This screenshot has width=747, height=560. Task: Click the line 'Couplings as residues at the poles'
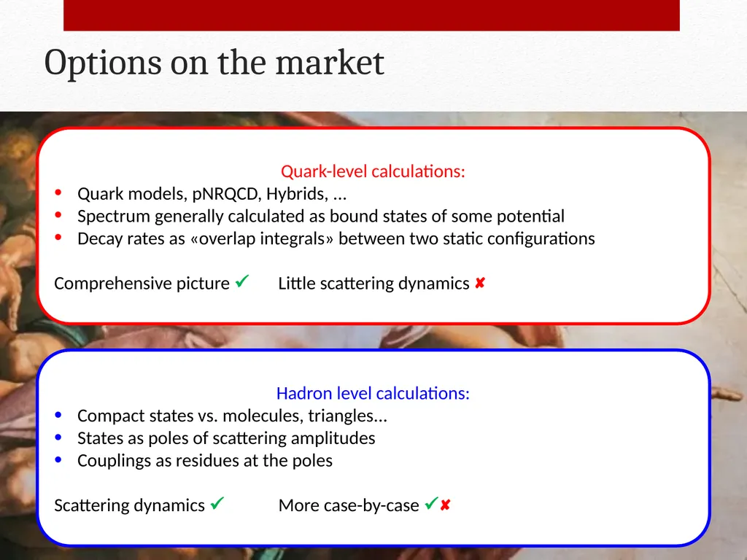[x=205, y=461]
